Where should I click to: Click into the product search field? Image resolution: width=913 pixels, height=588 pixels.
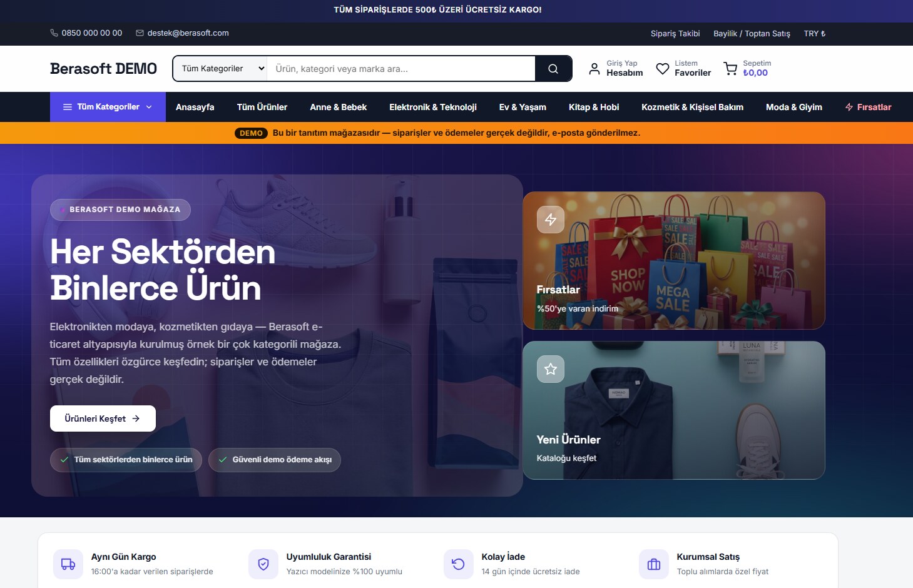(401, 69)
